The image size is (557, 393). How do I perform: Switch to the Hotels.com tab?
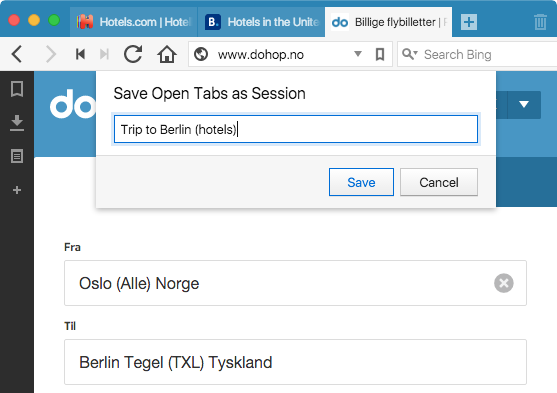point(134,22)
